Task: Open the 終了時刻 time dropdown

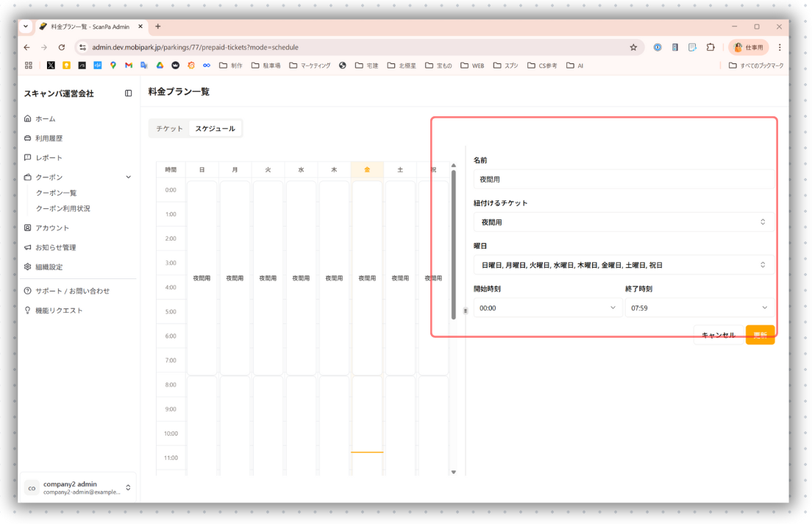Action: click(x=699, y=308)
